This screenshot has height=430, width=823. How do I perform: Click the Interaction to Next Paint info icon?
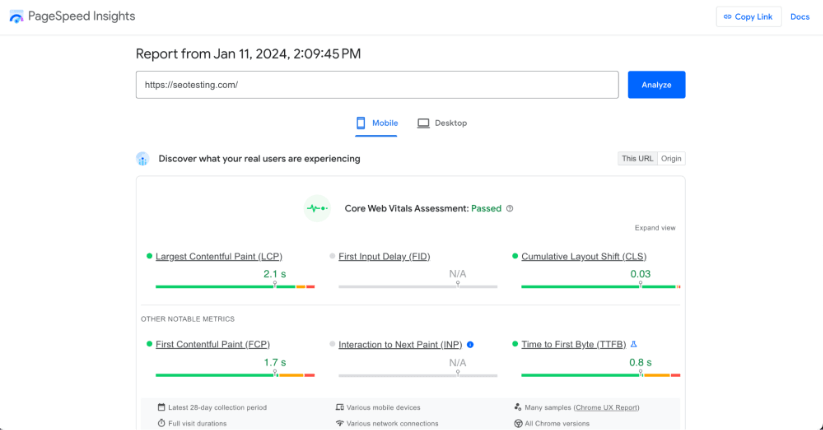click(470, 344)
